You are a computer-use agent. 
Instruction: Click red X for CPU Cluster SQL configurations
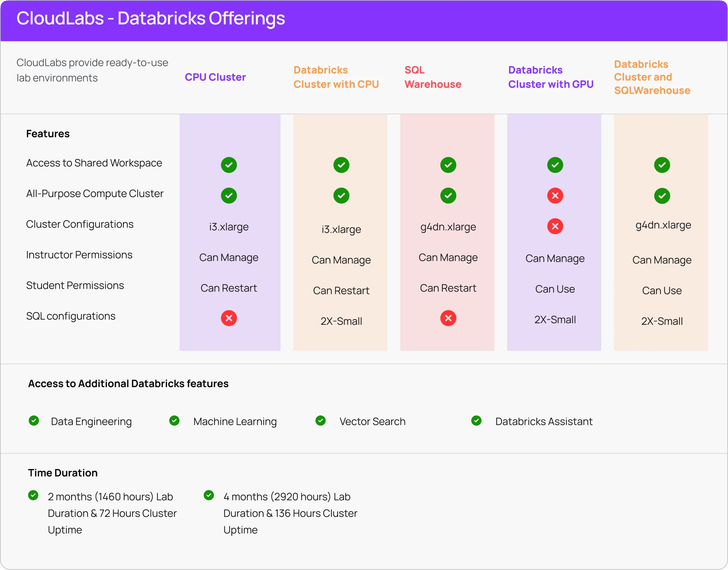[229, 318]
